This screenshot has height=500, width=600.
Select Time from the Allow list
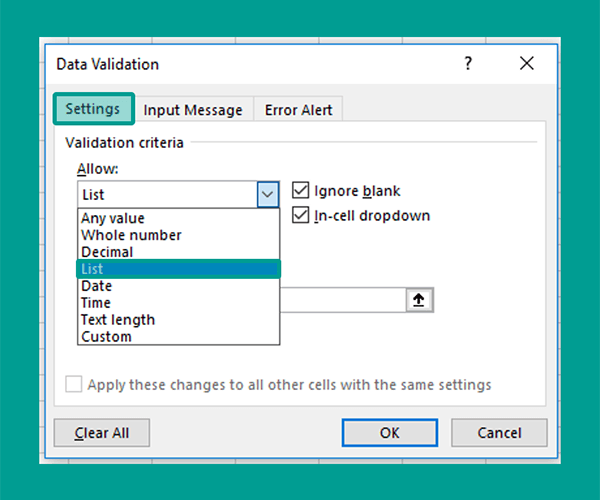tap(178, 303)
